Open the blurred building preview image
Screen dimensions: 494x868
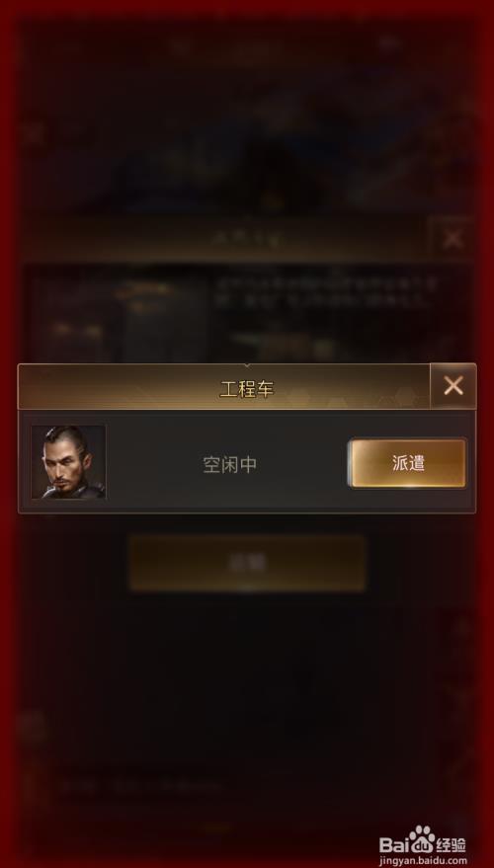(120, 316)
